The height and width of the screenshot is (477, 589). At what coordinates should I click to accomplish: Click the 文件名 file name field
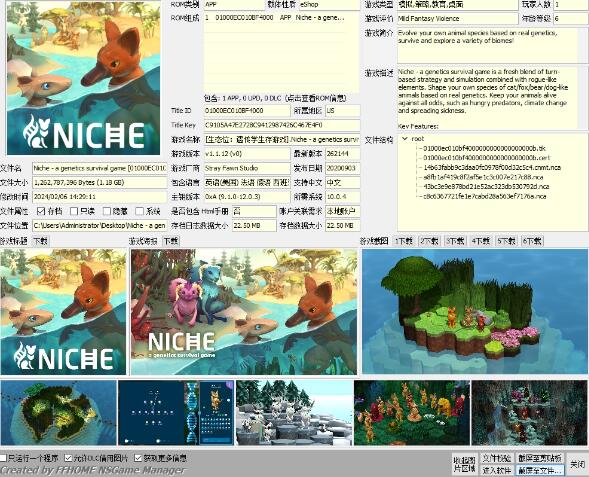[x=100, y=168]
